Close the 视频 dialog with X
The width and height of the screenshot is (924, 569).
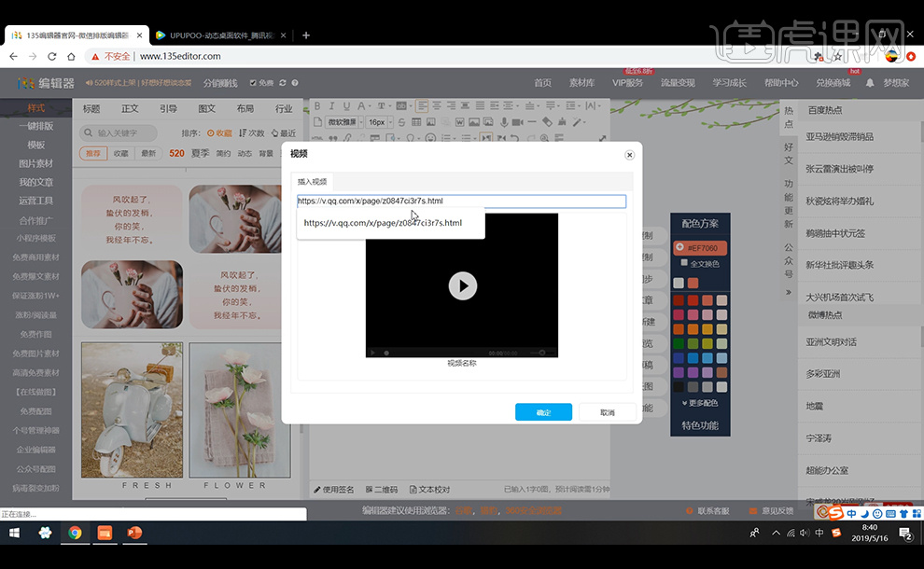point(629,155)
